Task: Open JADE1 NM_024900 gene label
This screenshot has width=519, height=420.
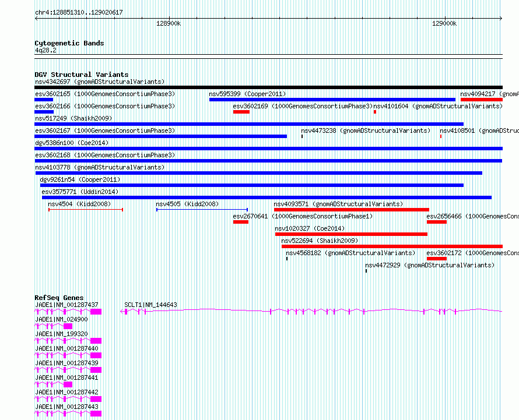Action: point(61,319)
